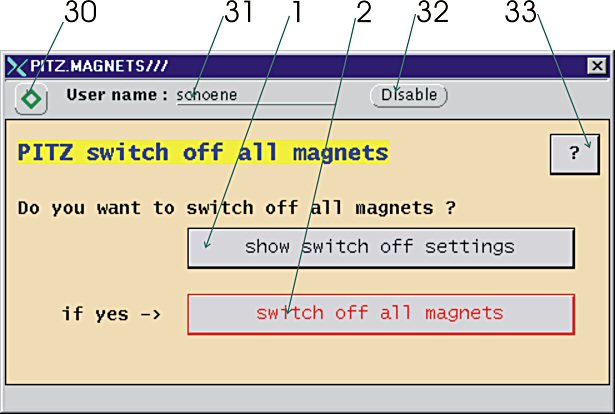The height and width of the screenshot is (414, 615).
Task: Open help with the ? button
Action: click(x=575, y=154)
